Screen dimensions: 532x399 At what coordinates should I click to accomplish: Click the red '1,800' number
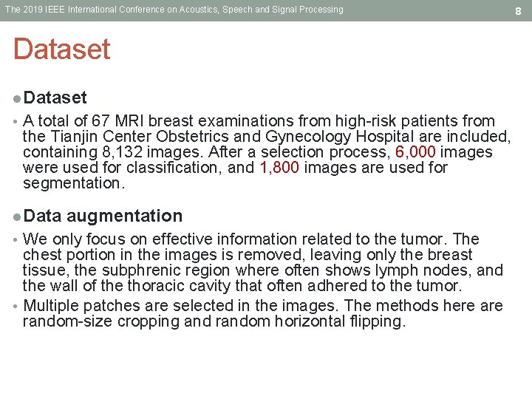click(279, 167)
